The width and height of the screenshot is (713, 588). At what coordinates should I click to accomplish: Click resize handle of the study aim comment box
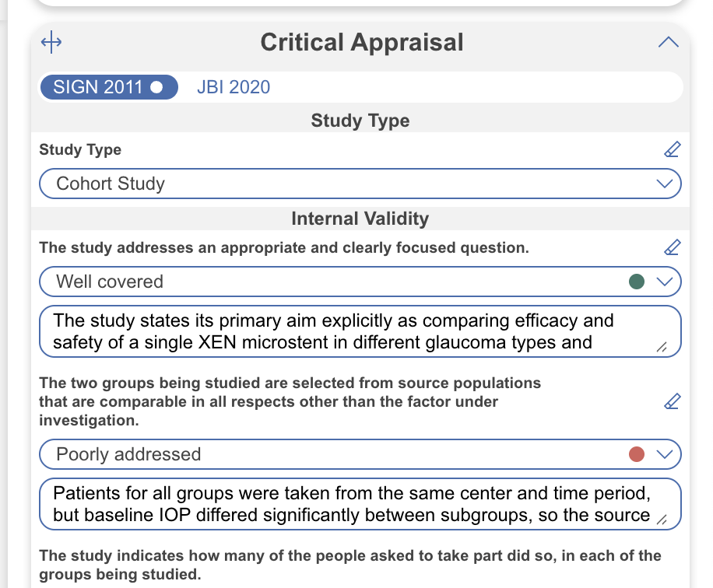[x=661, y=348]
